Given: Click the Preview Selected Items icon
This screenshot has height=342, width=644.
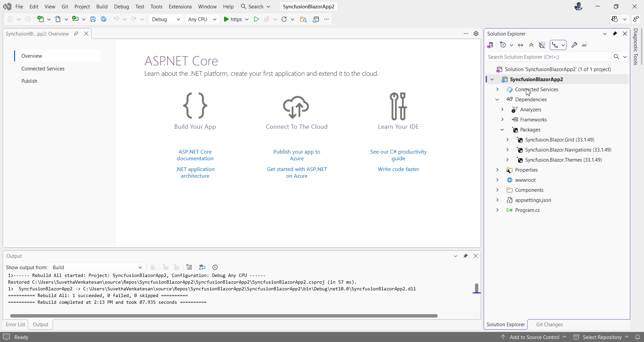Looking at the screenshot, I should pyautogui.click(x=585, y=45).
